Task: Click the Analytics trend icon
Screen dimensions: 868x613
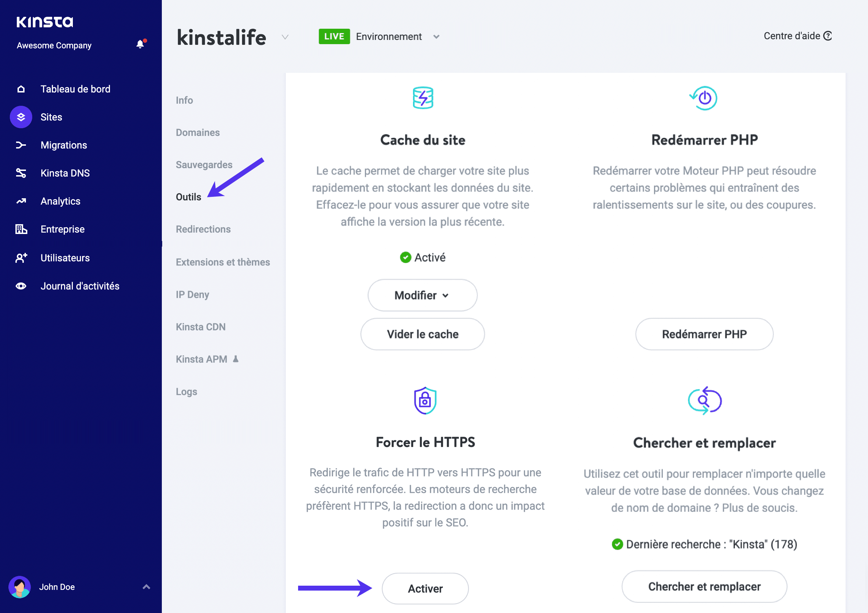Action: click(21, 201)
